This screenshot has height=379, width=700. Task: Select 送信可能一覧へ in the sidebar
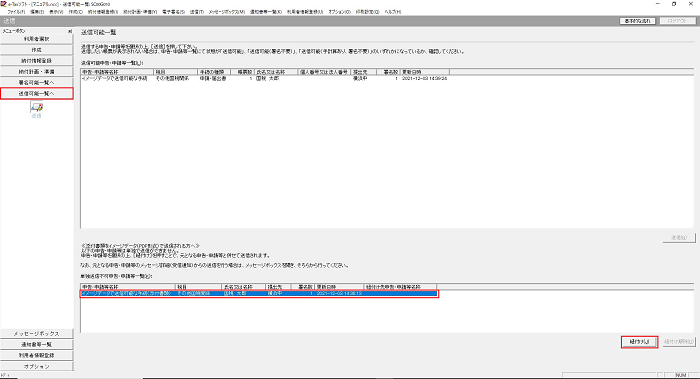pyautogui.click(x=37, y=93)
